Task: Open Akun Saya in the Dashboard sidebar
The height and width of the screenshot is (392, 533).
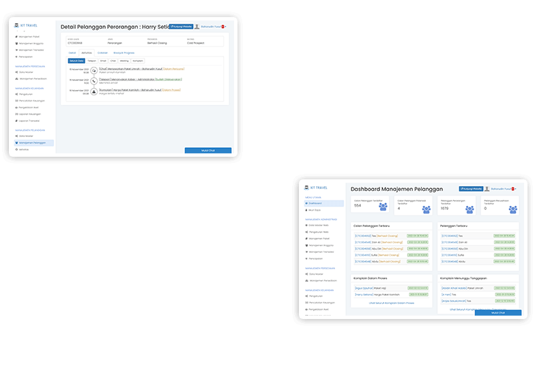Action: [x=315, y=210]
